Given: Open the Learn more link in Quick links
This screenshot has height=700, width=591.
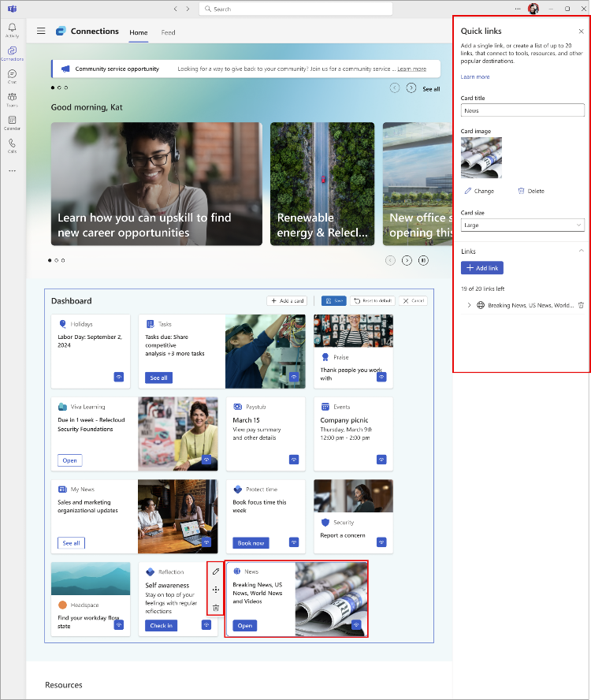Looking at the screenshot, I should point(475,76).
